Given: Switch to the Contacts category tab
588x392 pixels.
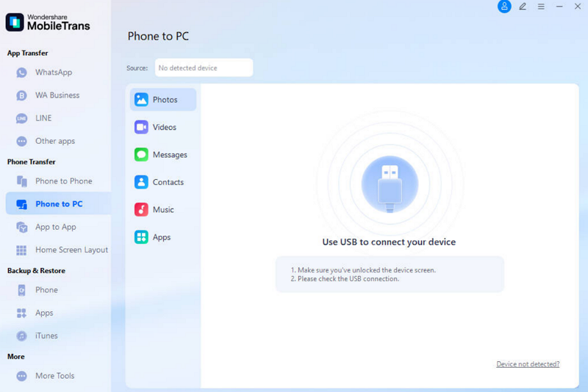Looking at the screenshot, I should (163, 182).
